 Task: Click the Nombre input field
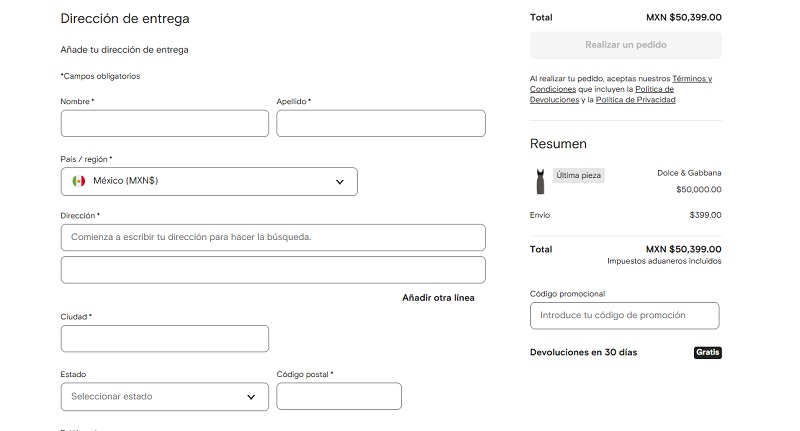(164, 123)
